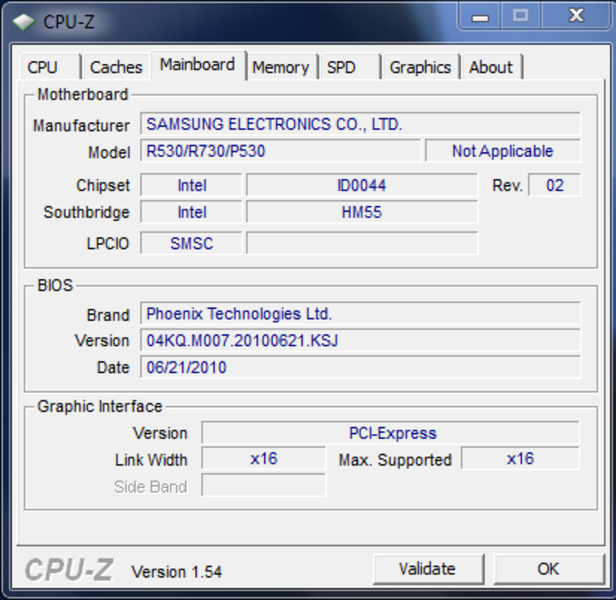
Task: Minimize the CPU-Z window
Action: pos(480,16)
